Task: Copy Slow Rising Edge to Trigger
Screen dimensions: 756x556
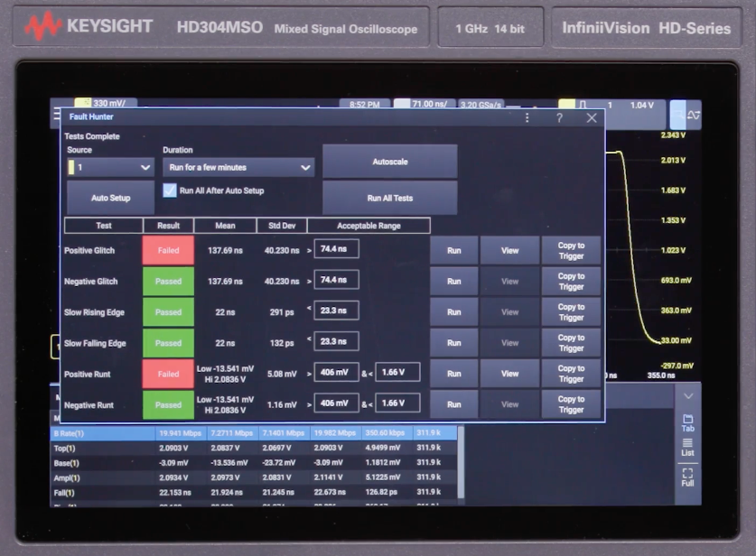Action: (571, 312)
